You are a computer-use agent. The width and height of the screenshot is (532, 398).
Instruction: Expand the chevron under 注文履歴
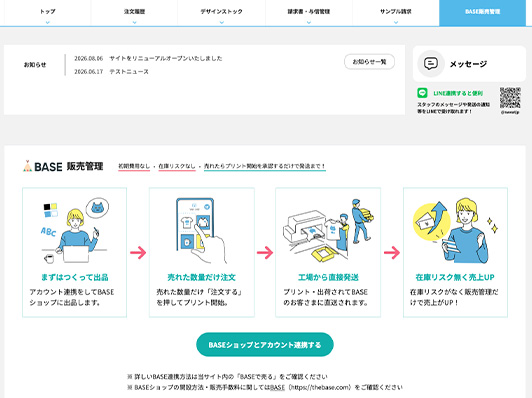135,22
